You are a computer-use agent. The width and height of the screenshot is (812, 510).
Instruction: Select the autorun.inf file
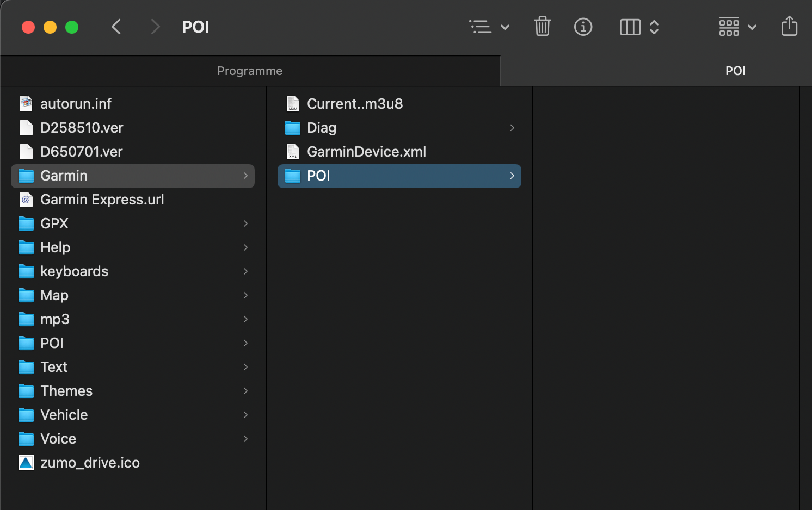76,104
